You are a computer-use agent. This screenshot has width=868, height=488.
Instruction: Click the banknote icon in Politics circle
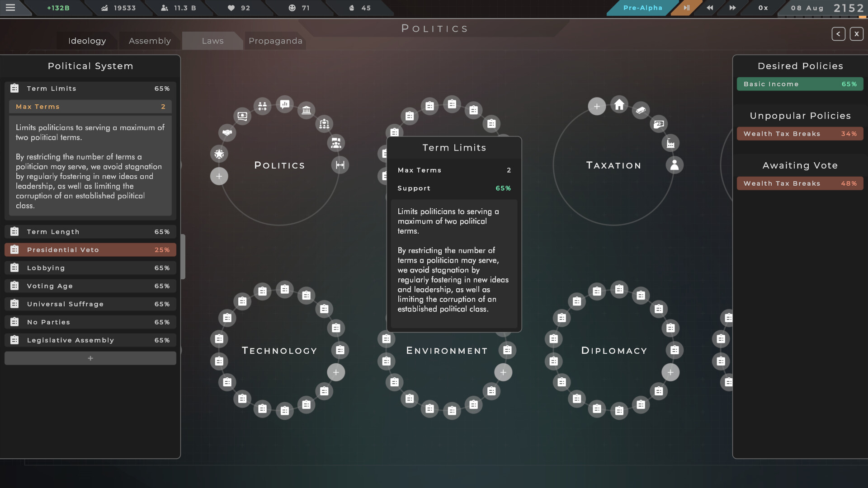click(x=242, y=116)
